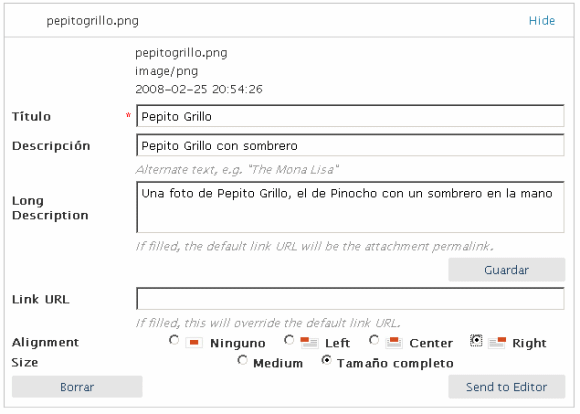The width and height of the screenshot is (580, 414).
Task: Click the Guardar button
Action: pyautogui.click(x=506, y=270)
